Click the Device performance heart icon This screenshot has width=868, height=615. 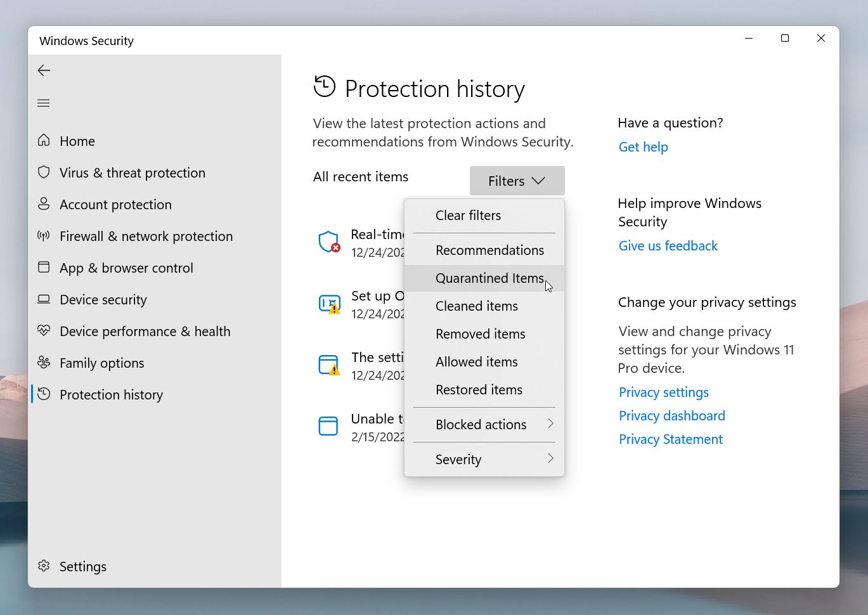point(44,330)
